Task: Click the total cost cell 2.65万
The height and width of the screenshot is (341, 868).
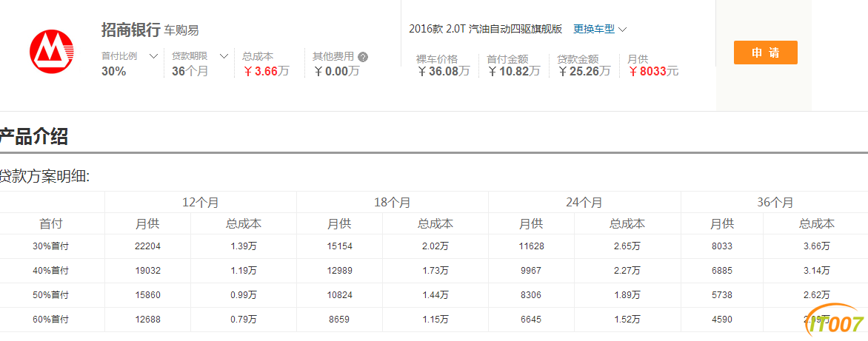Action: click(x=627, y=246)
